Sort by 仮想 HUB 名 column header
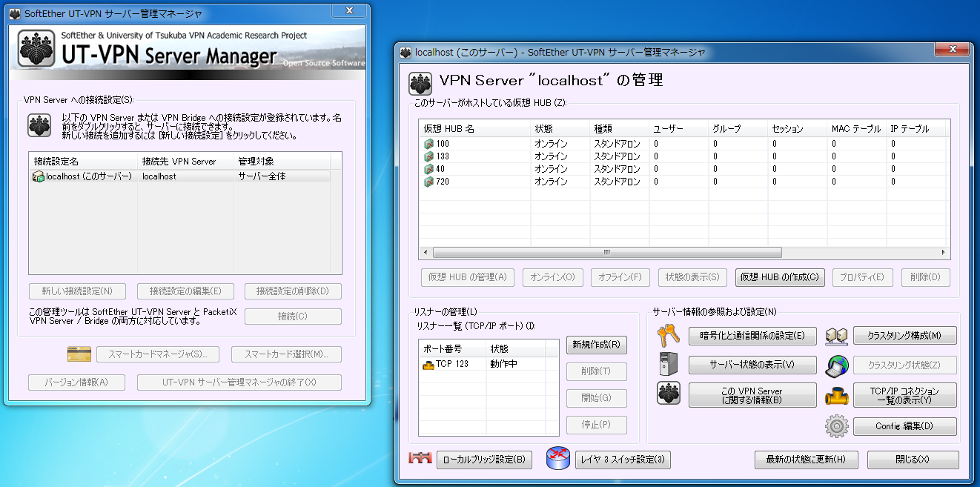Image resolution: width=980 pixels, height=487 pixels. tap(474, 129)
